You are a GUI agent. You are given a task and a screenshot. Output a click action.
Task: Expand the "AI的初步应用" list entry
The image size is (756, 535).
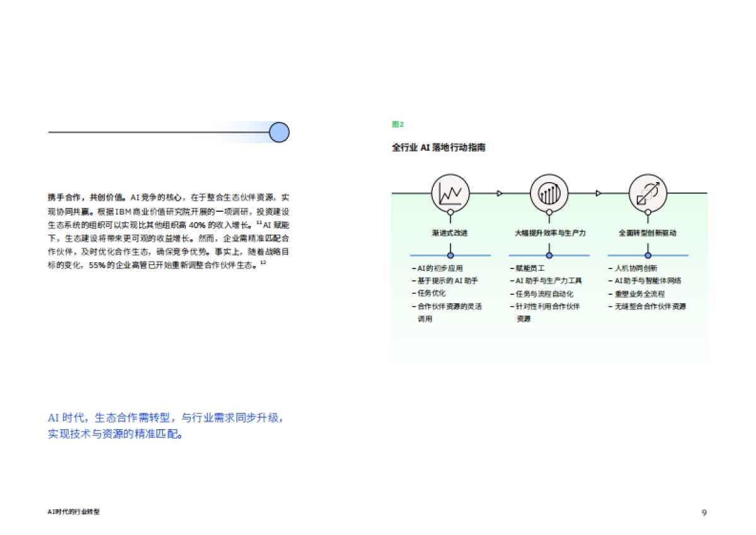pyautogui.click(x=437, y=268)
